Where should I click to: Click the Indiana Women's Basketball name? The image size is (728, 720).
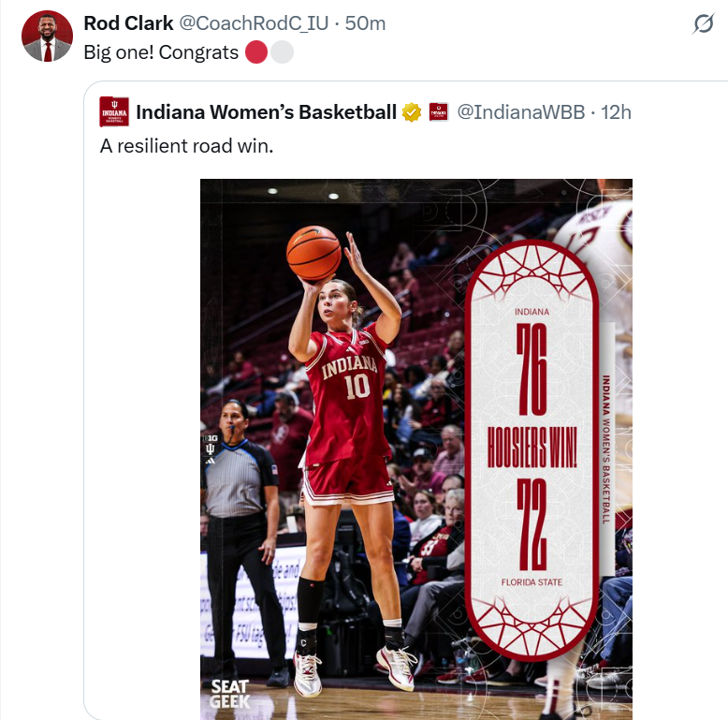tap(266, 112)
